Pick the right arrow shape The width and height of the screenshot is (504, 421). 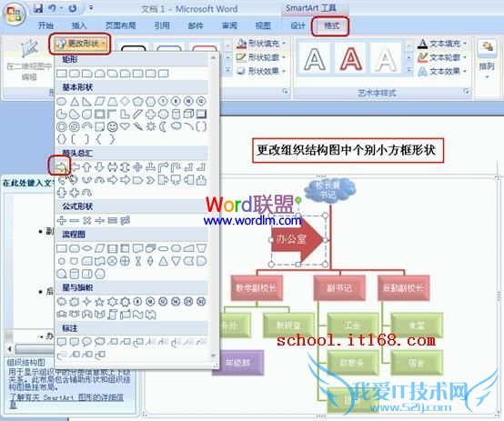point(61,166)
